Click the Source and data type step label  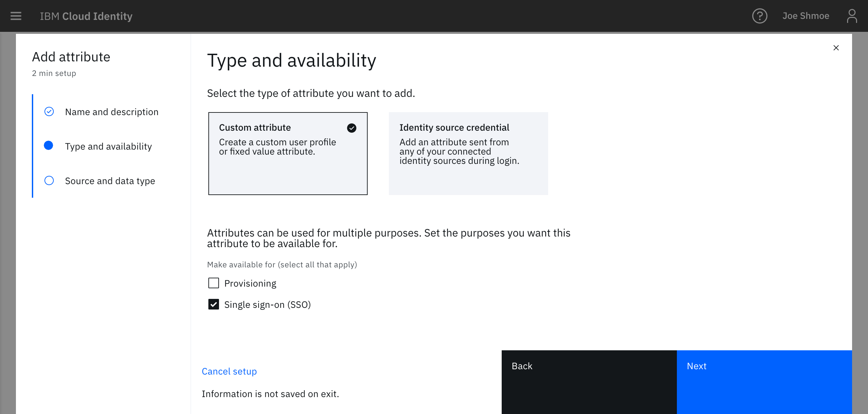pyautogui.click(x=109, y=180)
